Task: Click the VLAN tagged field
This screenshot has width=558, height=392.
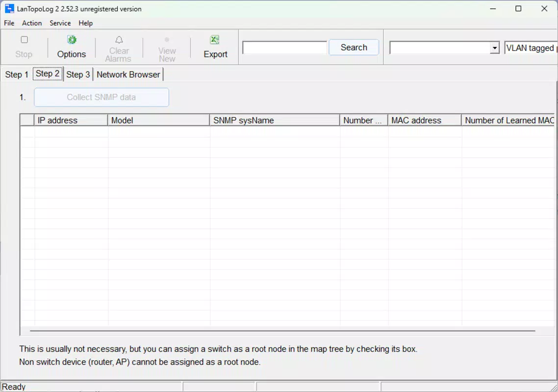Action: click(531, 48)
